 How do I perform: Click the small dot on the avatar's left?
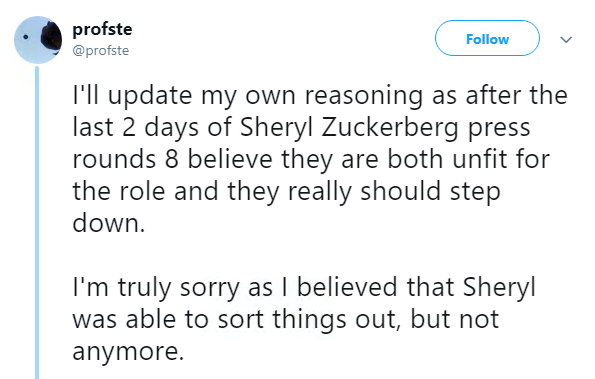click(x=25, y=37)
